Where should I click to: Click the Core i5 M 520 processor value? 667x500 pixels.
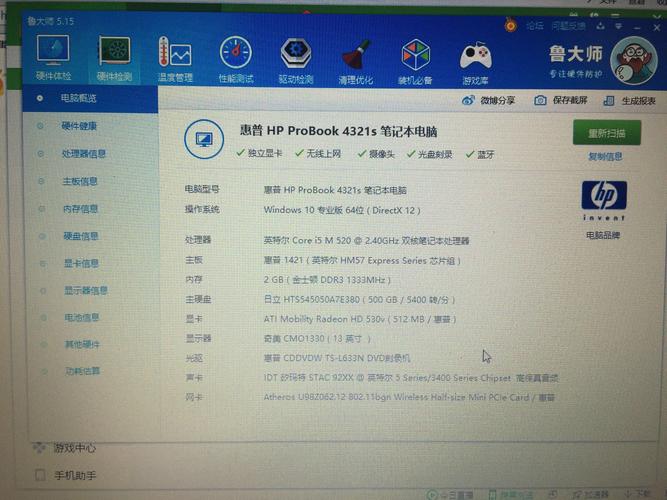point(366,240)
